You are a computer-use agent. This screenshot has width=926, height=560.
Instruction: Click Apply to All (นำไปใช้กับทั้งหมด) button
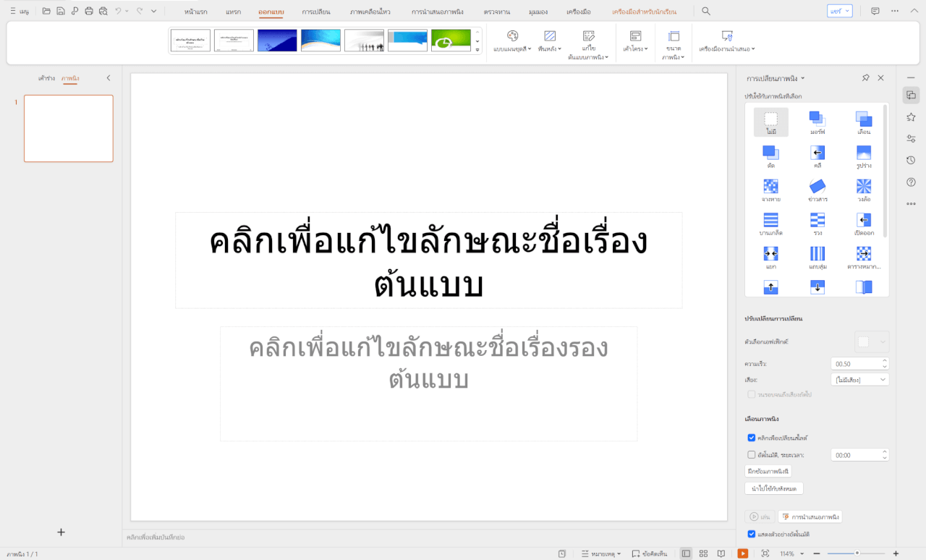click(773, 488)
